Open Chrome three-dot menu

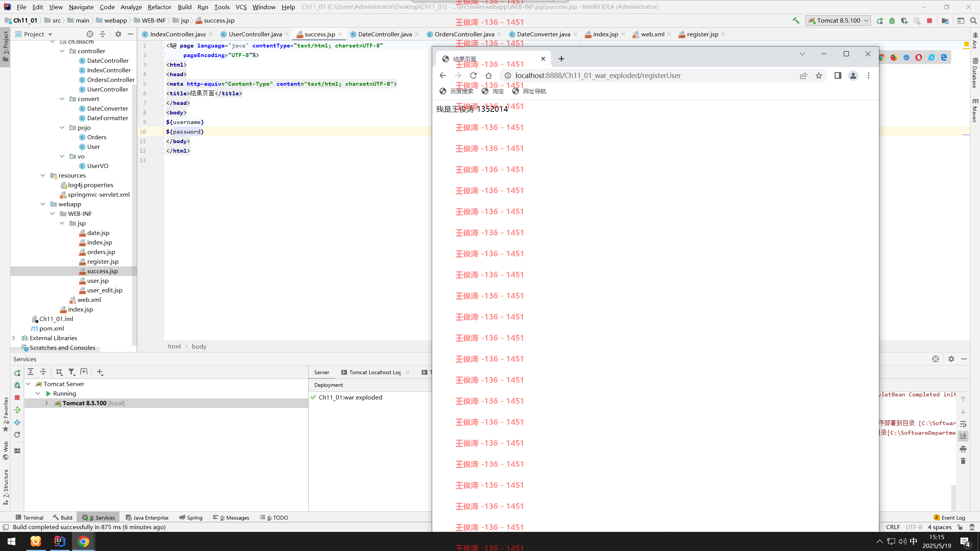coord(869,76)
